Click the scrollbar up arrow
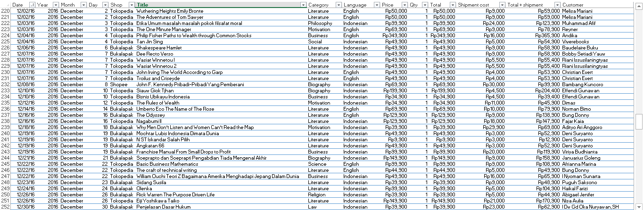Viewport: 644px width, 210px height. [639, 5]
